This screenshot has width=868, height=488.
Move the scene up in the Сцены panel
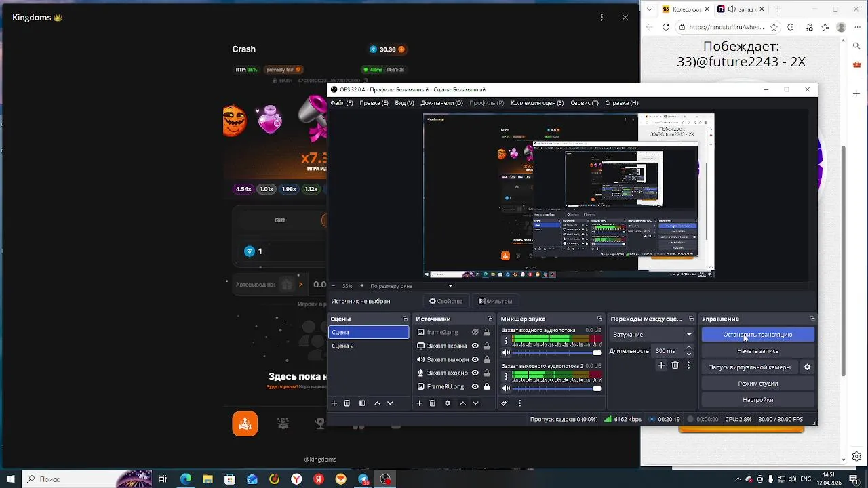pos(378,403)
